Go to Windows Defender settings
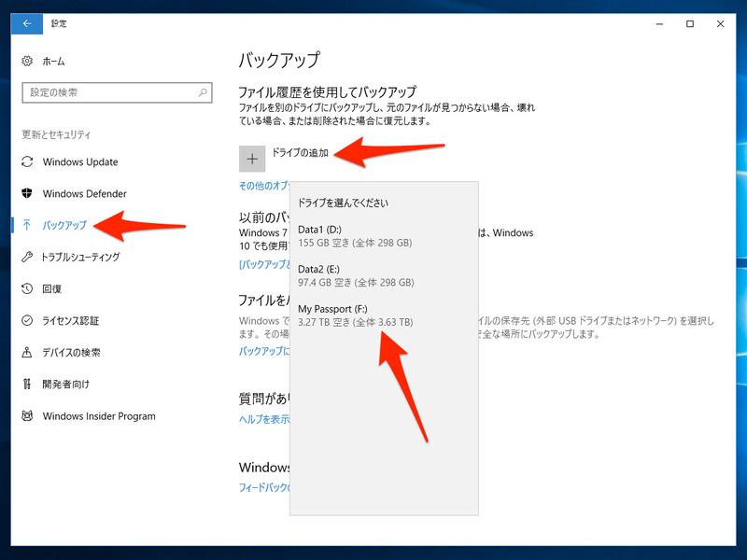This screenshot has width=747, height=560. pos(84,193)
